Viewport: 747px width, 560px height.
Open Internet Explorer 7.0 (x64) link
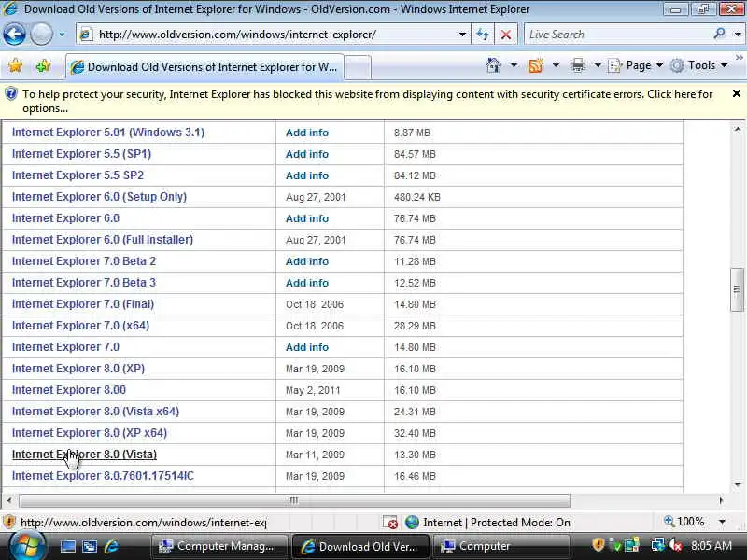80,325
